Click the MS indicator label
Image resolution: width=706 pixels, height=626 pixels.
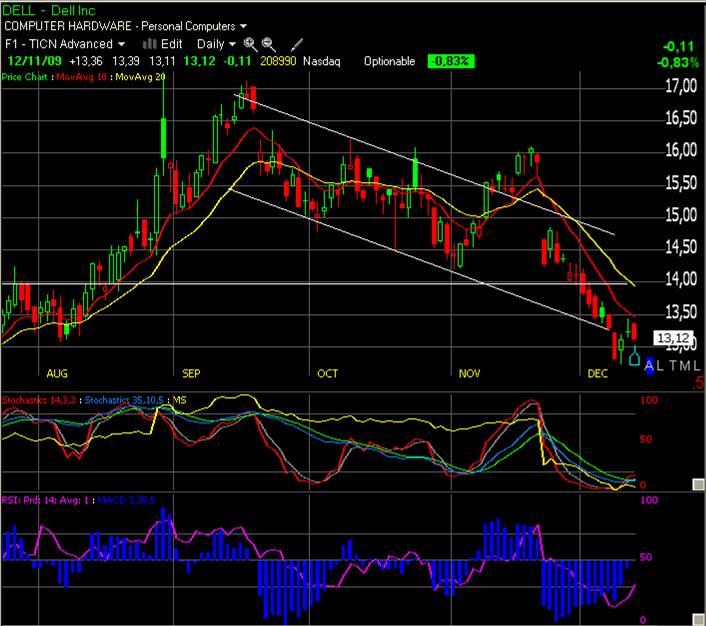[x=179, y=400]
